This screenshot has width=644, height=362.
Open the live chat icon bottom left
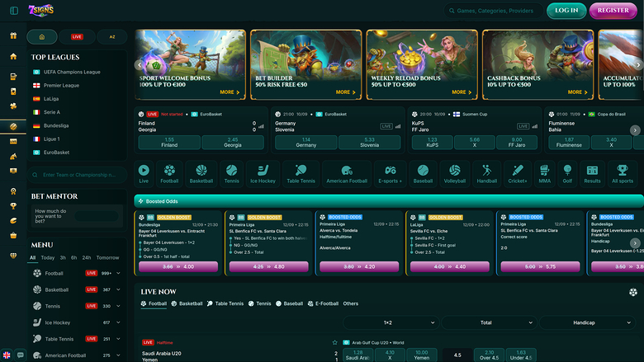(21, 355)
